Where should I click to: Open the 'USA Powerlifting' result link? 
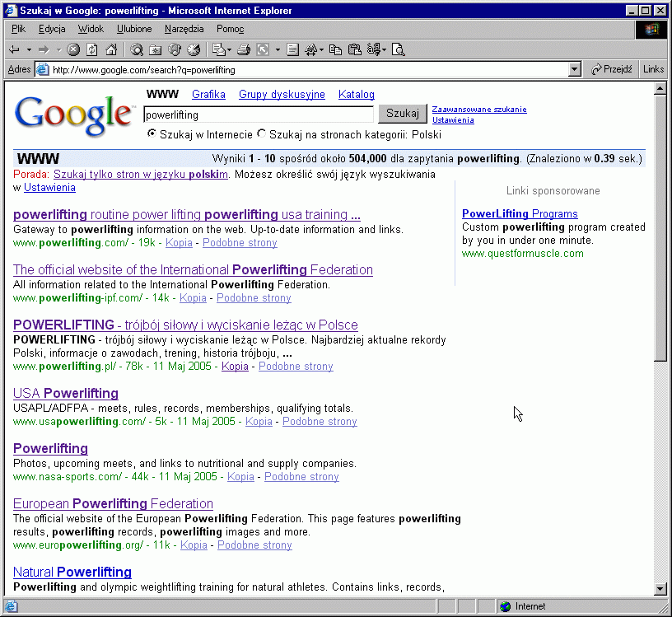pyautogui.click(x=66, y=393)
